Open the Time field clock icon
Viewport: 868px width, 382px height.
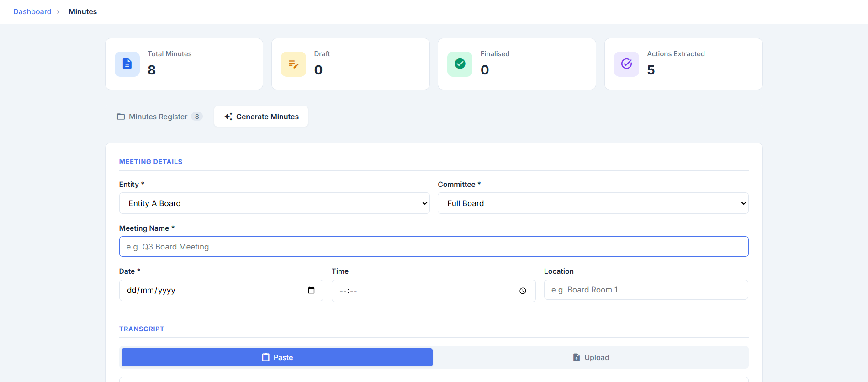click(523, 291)
